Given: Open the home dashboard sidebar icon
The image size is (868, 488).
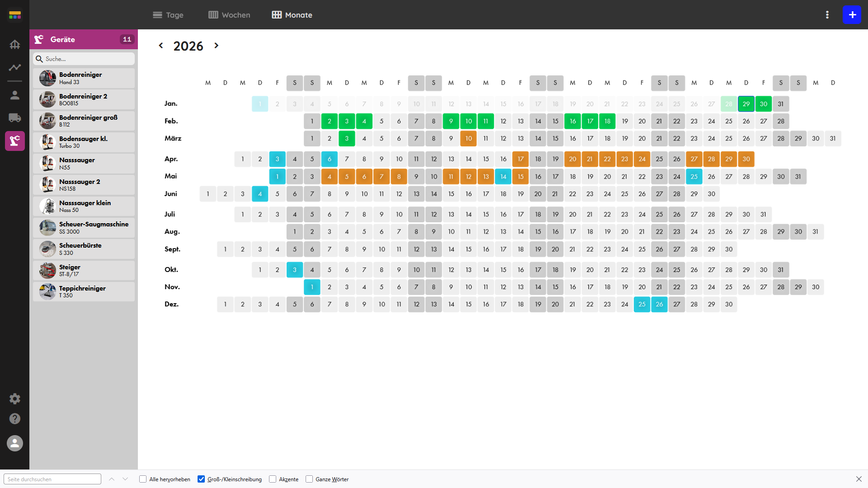Looking at the screenshot, I should coord(15,44).
